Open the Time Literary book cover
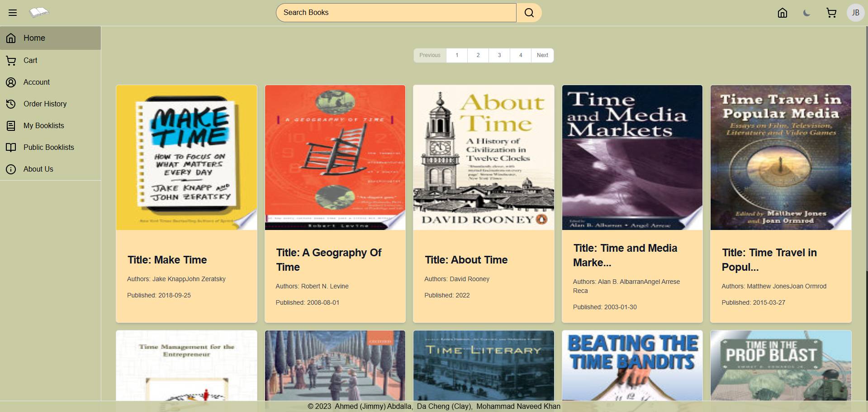Viewport: 868px width, 412px height. click(484, 365)
